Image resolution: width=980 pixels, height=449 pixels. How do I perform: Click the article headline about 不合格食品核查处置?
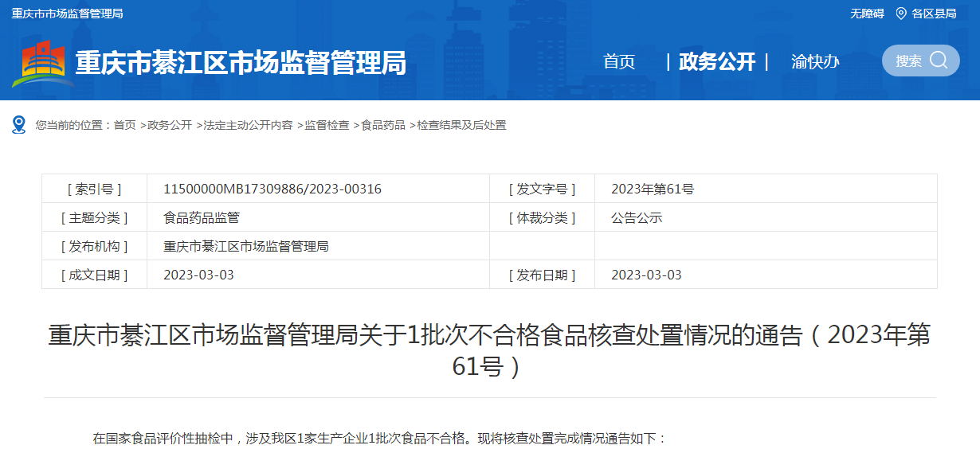pyautogui.click(x=489, y=350)
